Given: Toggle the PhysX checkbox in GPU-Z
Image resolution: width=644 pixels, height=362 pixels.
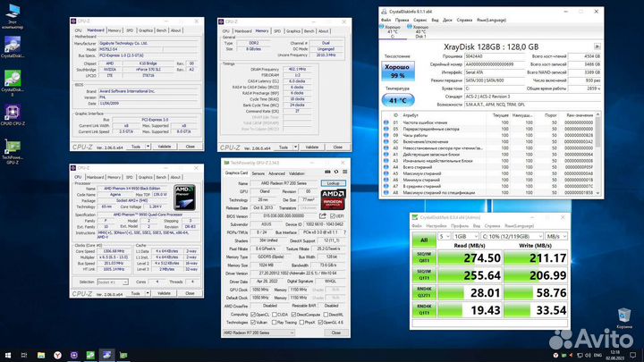Looking at the screenshot, I should (x=302, y=323).
